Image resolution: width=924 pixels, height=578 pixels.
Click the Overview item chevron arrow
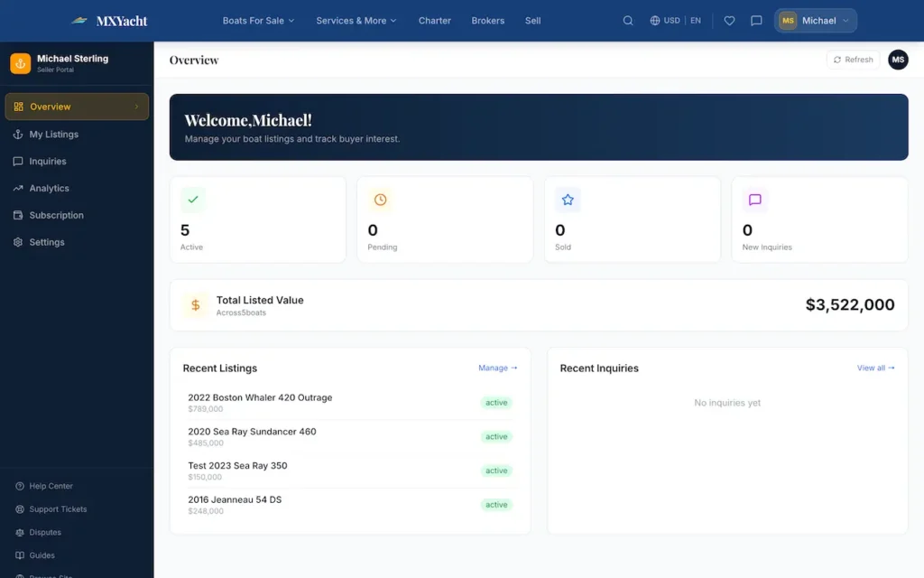point(137,107)
